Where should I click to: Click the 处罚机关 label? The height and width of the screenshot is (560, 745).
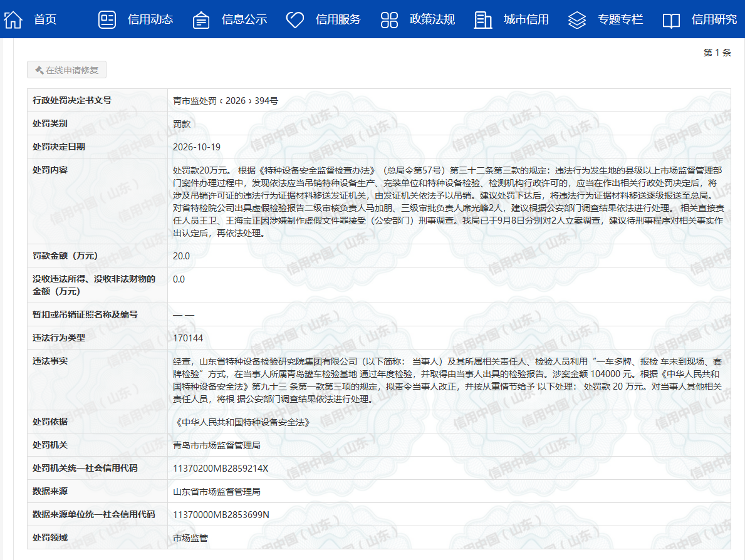coord(50,445)
